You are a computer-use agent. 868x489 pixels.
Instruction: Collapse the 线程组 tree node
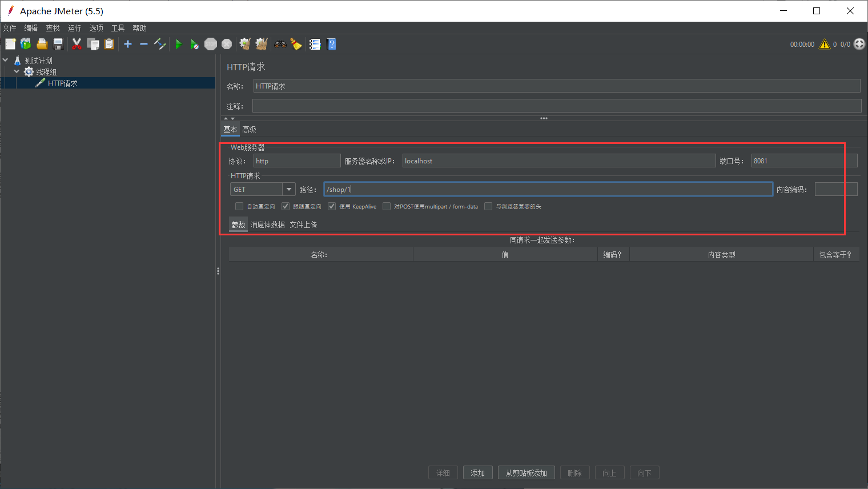click(17, 71)
